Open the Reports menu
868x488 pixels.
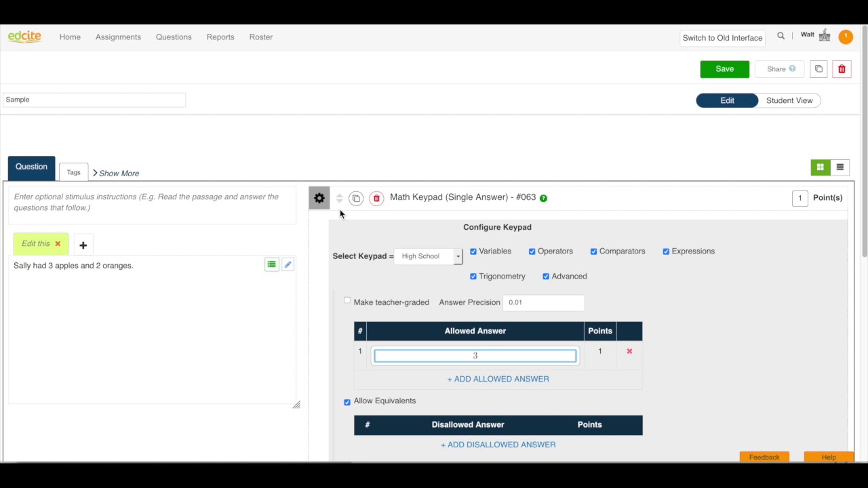(220, 37)
